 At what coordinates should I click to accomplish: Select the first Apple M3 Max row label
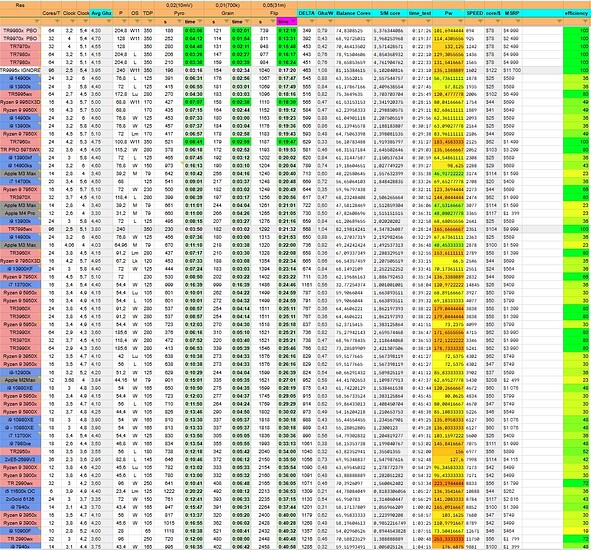point(20,173)
